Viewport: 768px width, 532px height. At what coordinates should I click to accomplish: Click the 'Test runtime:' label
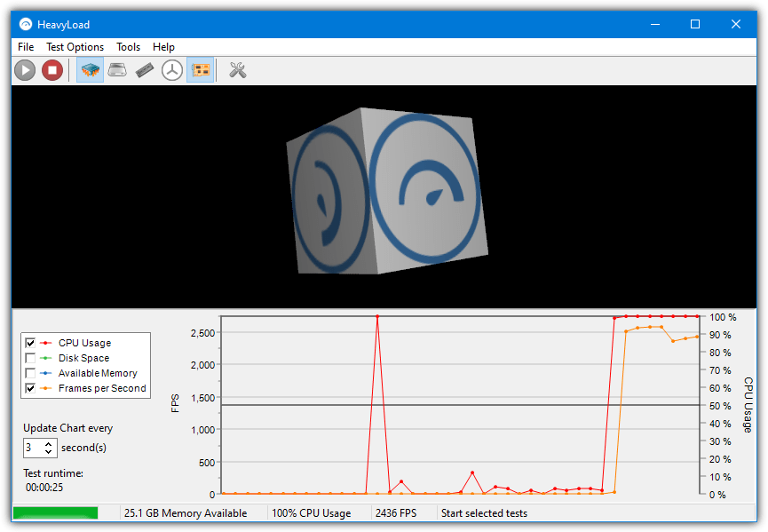click(x=53, y=473)
